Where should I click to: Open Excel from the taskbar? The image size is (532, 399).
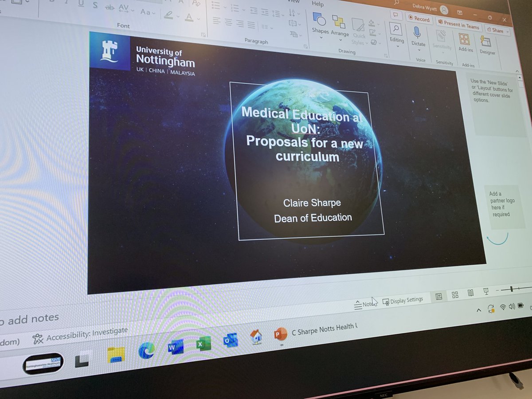click(x=203, y=343)
